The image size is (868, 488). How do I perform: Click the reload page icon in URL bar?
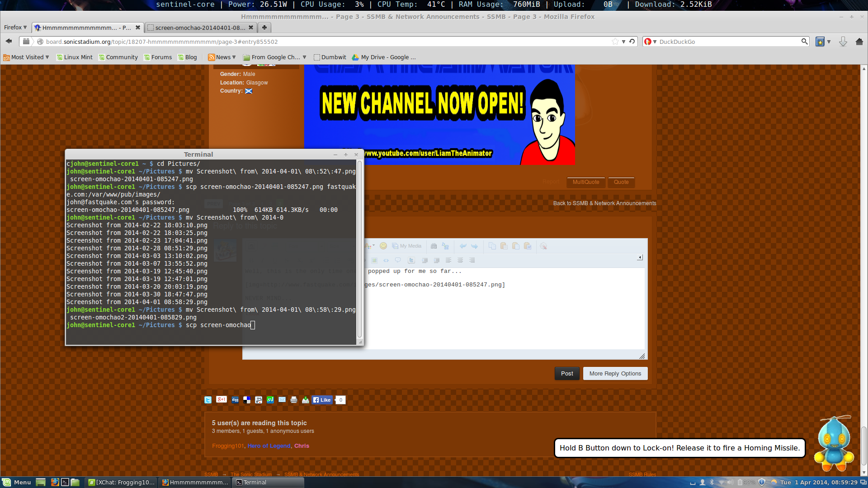(x=632, y=42)
